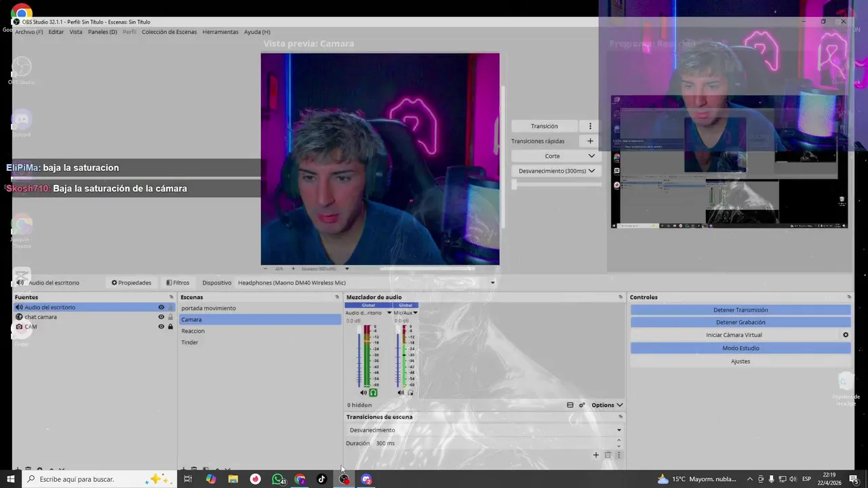
Task: Remove the current scene transition
Action: pos(608,455)
